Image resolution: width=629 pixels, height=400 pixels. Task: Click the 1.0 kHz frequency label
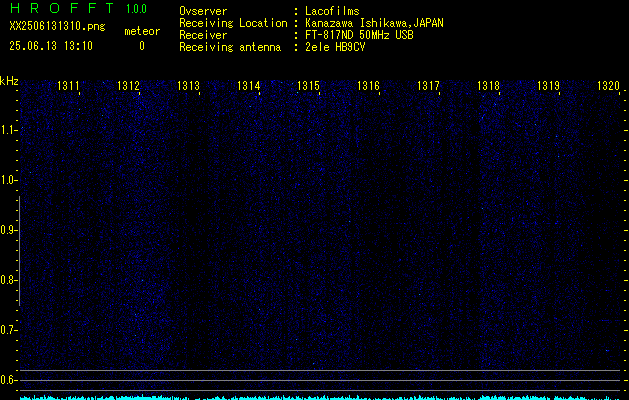(8, 180)
